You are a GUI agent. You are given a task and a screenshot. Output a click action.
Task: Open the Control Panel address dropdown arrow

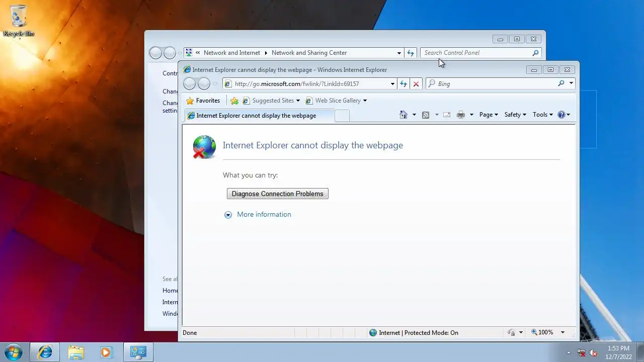tap(399, 53)
